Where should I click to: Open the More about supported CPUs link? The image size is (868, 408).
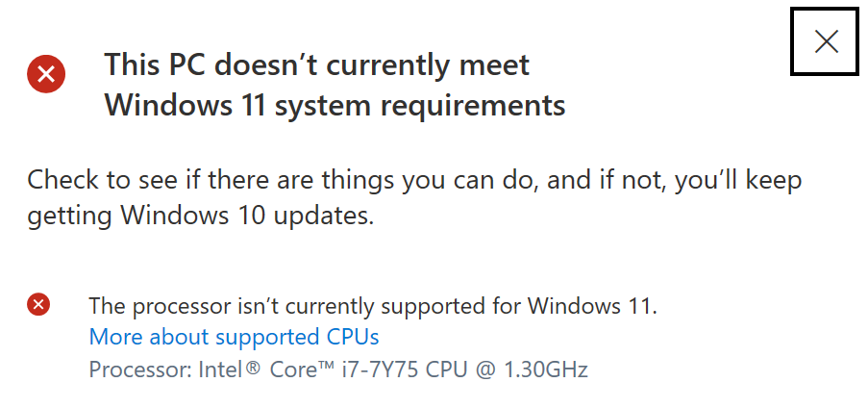click(234, 337)
